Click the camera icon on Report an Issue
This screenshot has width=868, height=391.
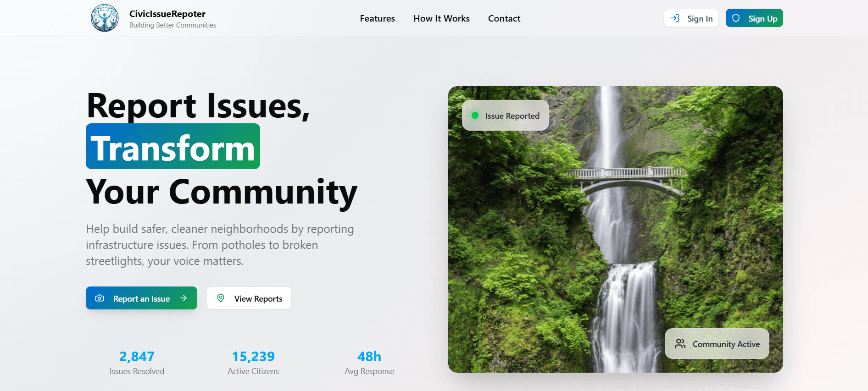pos(100,298)
